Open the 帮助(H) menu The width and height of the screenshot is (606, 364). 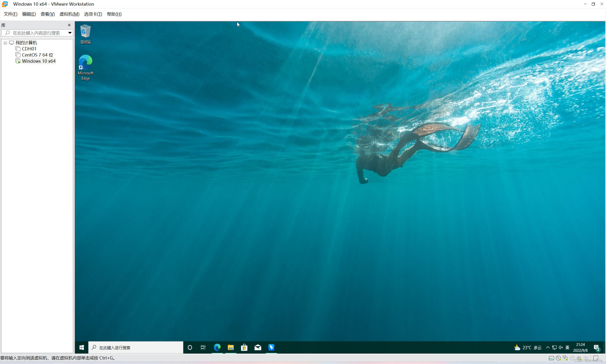tap(114, 14)
